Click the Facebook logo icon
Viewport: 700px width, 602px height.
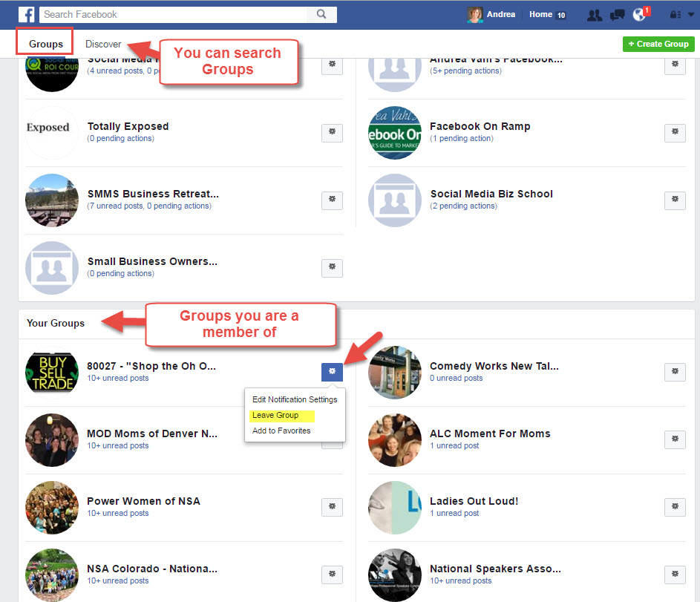click(27, 14)
